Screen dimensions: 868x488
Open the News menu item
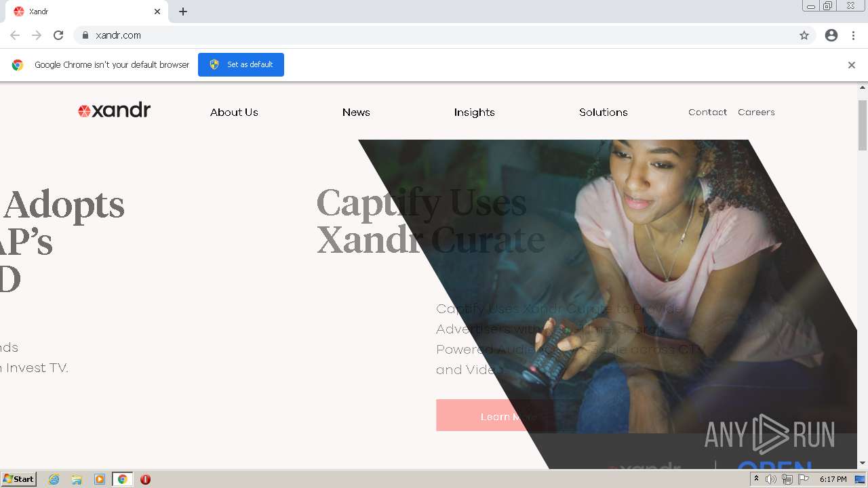tap(356, 113)
